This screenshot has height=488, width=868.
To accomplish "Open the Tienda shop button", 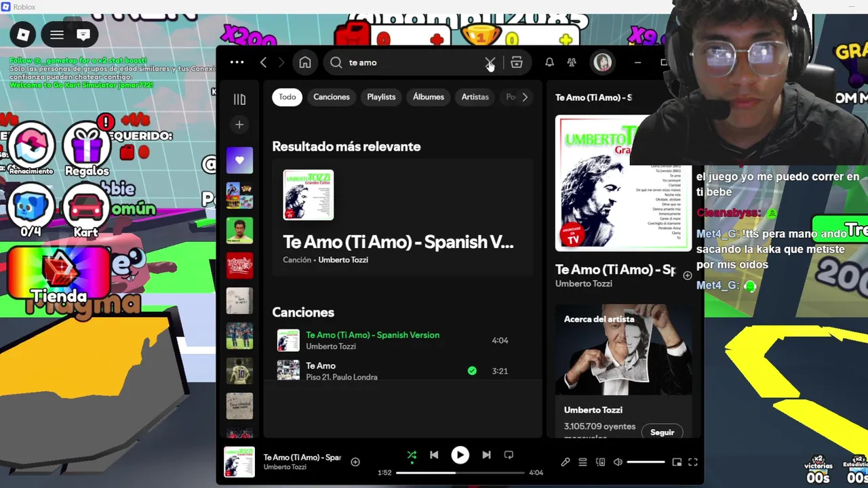I will pos(58,274).
